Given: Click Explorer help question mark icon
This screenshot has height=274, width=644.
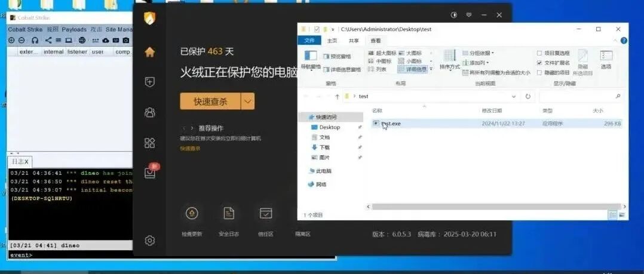Looking at the screenshot, I should [x=624, y=41].
